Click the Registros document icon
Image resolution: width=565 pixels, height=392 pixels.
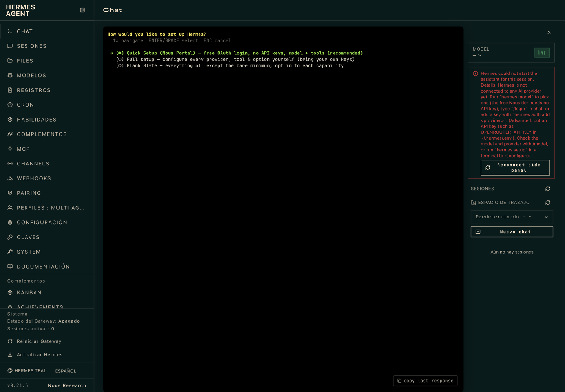click(10, 90)
